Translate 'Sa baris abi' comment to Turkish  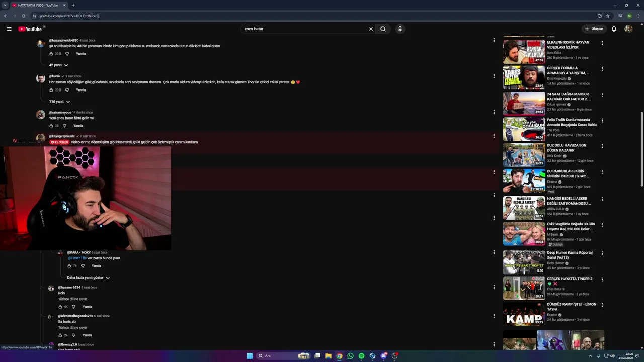72,328
